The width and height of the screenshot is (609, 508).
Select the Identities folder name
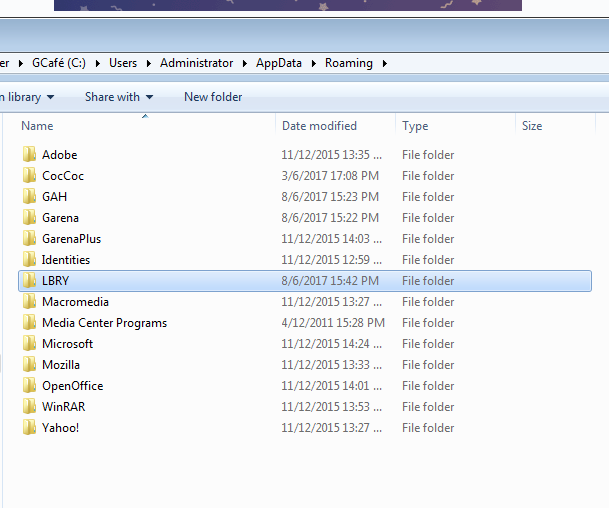tap(66, 259)
